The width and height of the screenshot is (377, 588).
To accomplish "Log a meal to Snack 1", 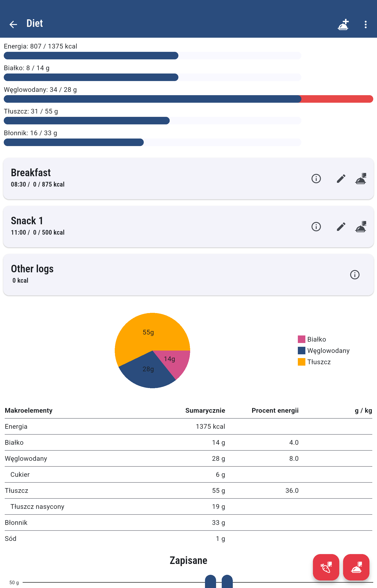I will 361,227.
